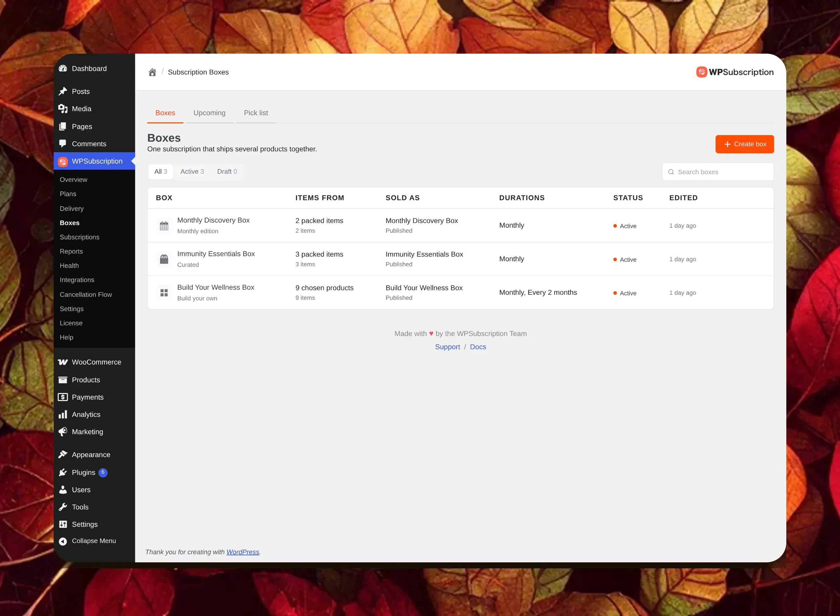Click the Users person icon
840x616 pixels.
coord(63,490)
